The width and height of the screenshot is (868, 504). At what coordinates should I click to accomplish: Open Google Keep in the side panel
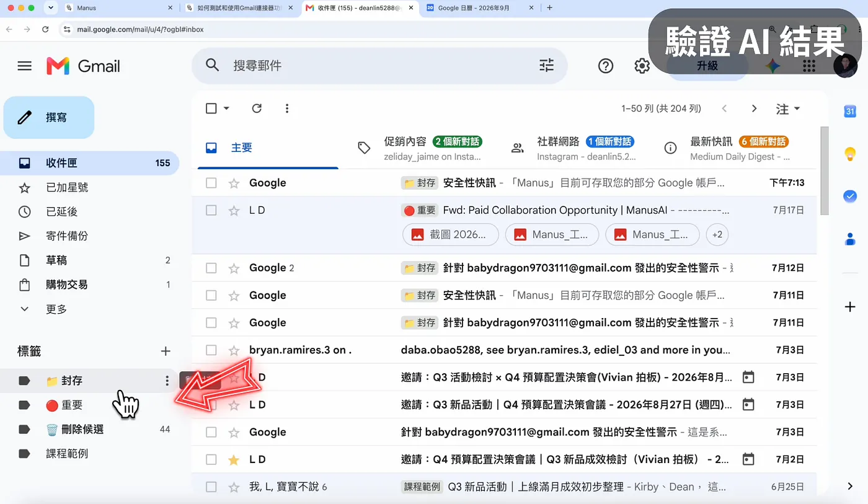coord(850,154)
